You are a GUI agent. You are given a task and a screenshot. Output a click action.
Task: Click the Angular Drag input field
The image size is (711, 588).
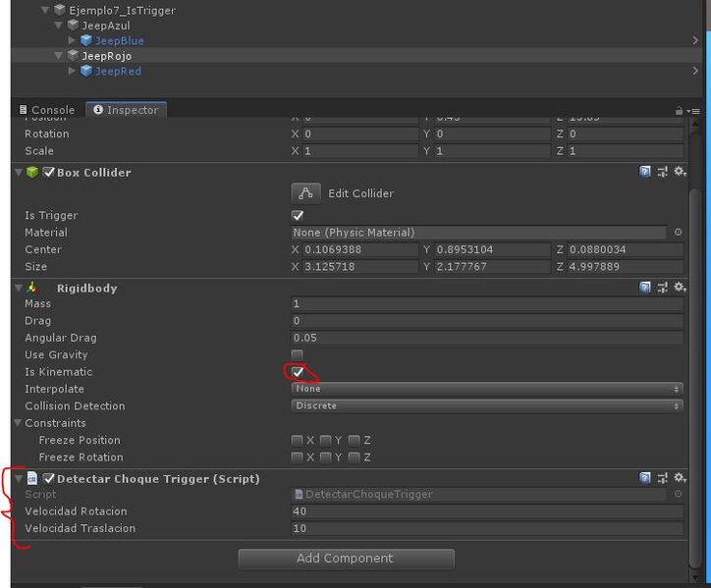point(487,338)
